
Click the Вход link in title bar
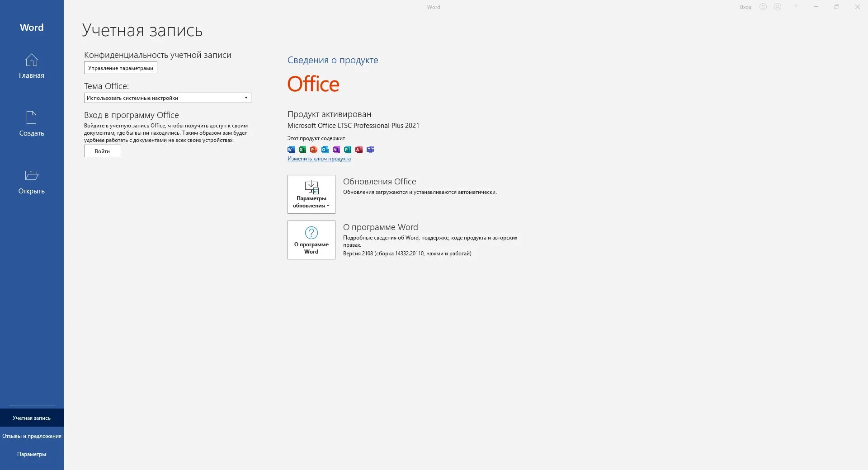coord(746,7)
